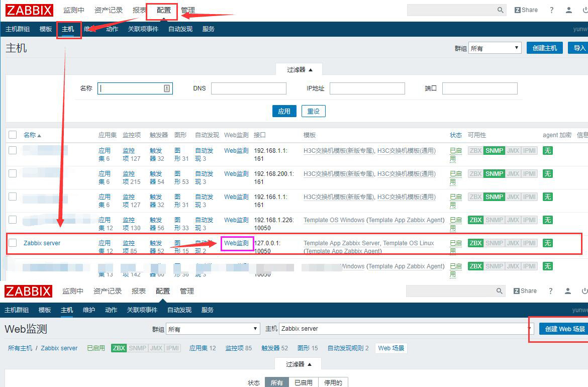The width and height of the screenshot is (588, 387).
Task: Click the green ZBX badge in the Web监测 breadcrumb bar
Action: 119,348
